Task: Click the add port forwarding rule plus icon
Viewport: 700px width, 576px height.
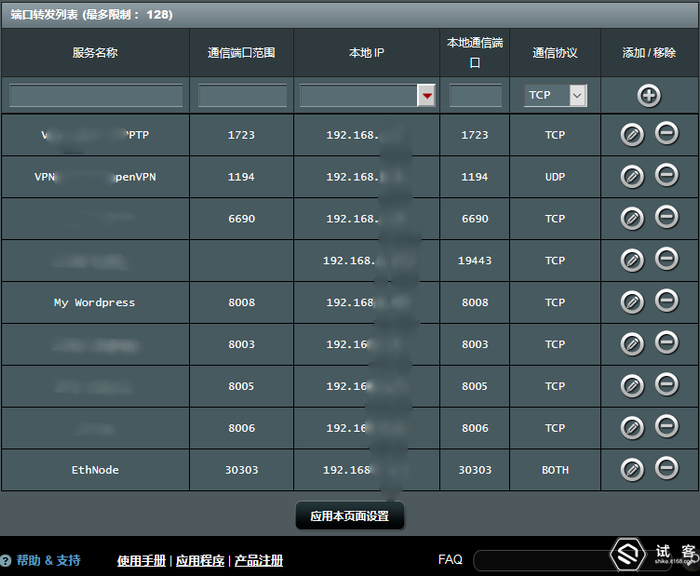Action: [x=649, y=95]
